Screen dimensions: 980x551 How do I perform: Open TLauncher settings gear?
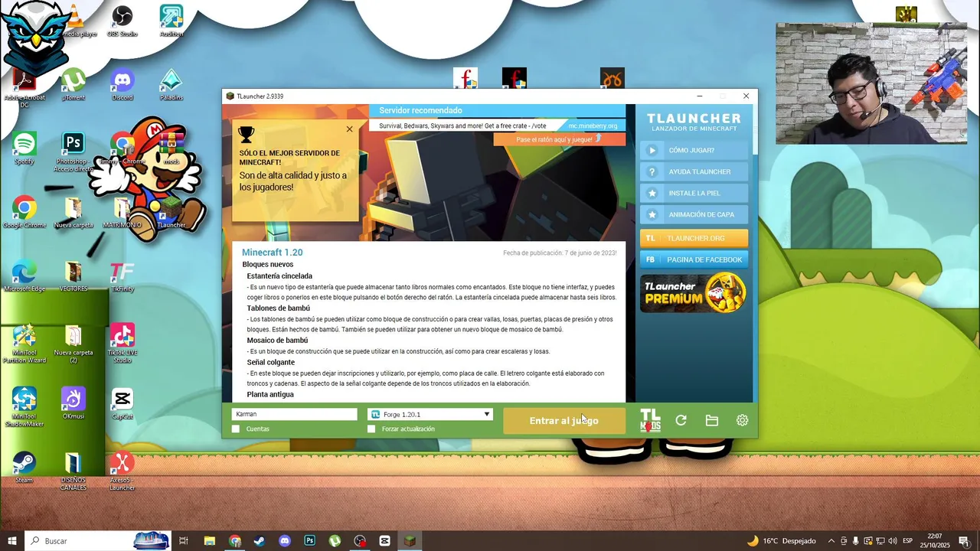click(742, 420)
